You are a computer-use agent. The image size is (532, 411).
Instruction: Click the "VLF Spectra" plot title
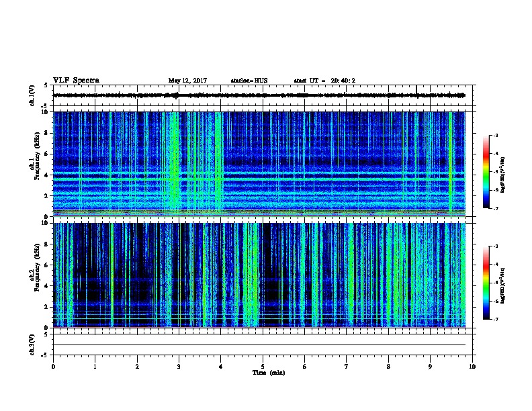pyautogui.click(x=76, y=81)
